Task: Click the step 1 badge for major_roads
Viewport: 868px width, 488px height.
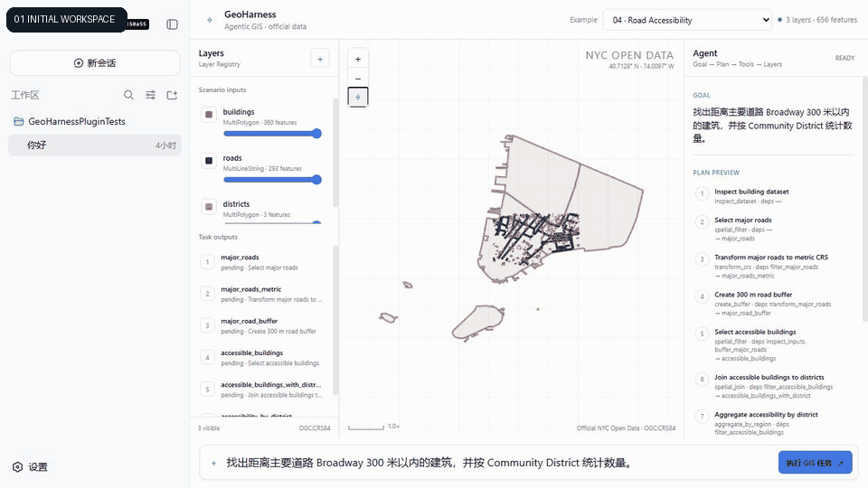Action: tap(208, 262)
